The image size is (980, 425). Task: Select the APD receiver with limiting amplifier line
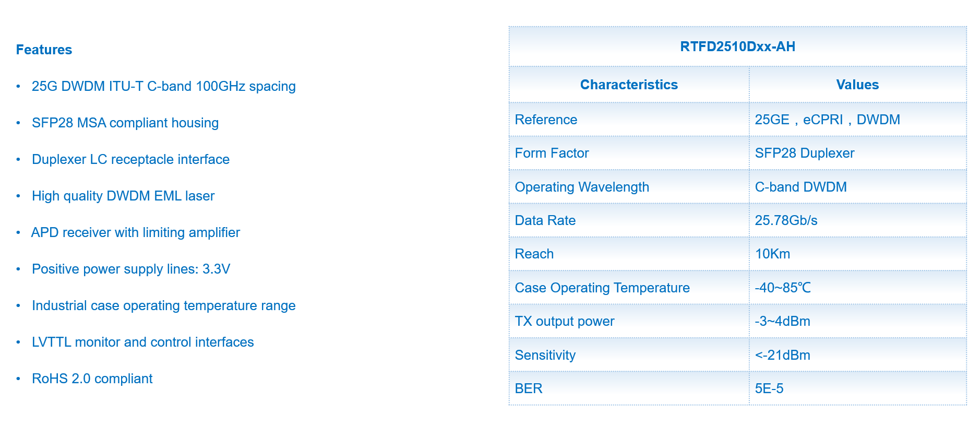(136, 232)
